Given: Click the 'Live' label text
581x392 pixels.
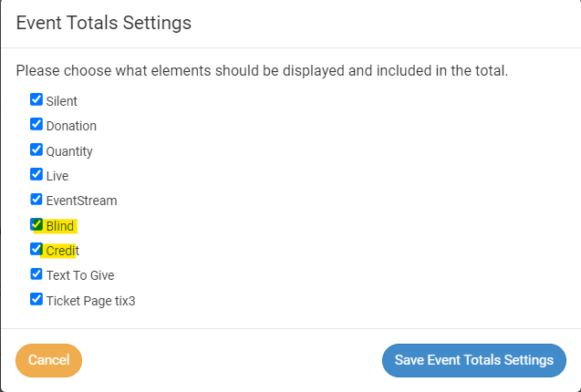Looking at the screenshot, I should coord(57,175).
